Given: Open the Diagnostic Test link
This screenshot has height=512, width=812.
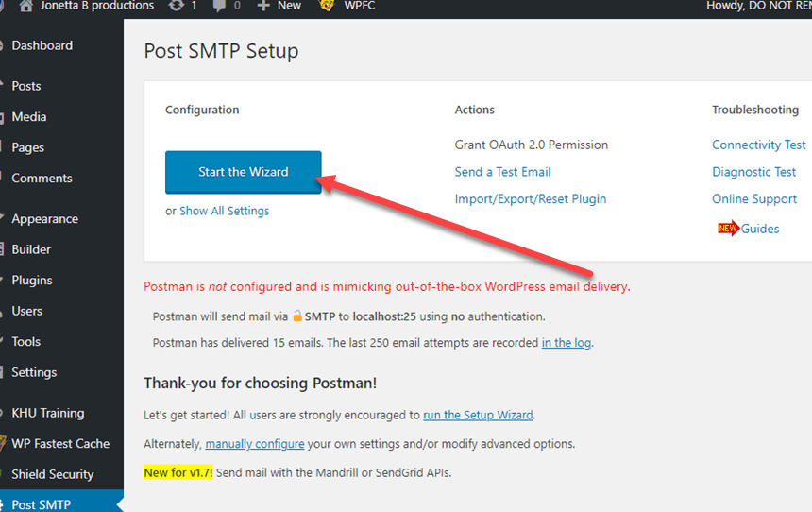Looking at the screenshot, I should pyautogui.click(x=753, y=172).
